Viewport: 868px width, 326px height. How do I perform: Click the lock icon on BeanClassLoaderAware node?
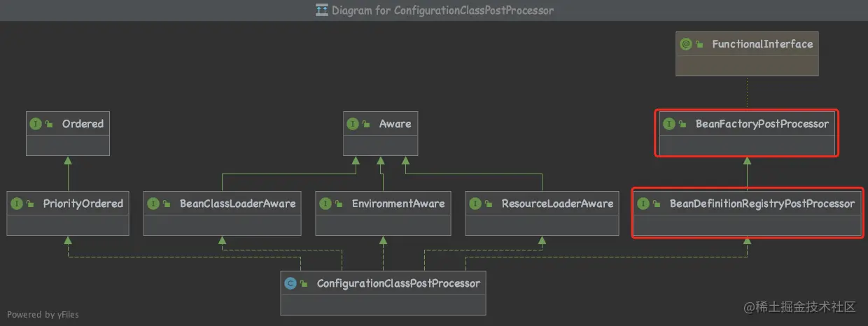(x=167, y=204)
